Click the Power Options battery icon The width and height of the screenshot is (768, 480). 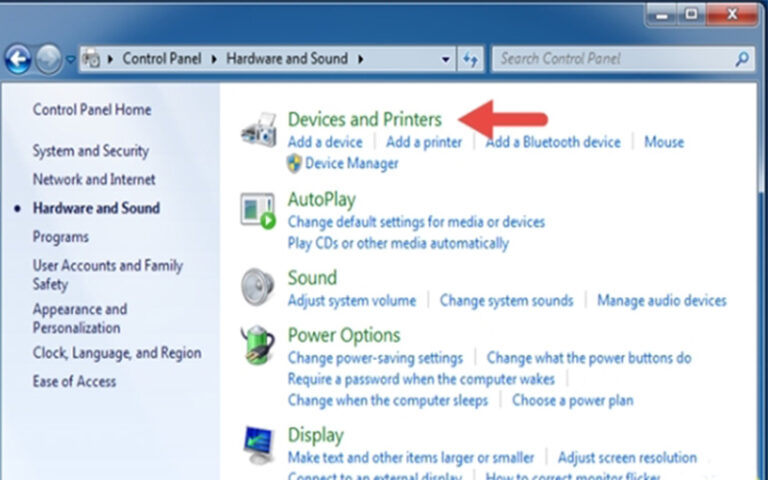258,345
